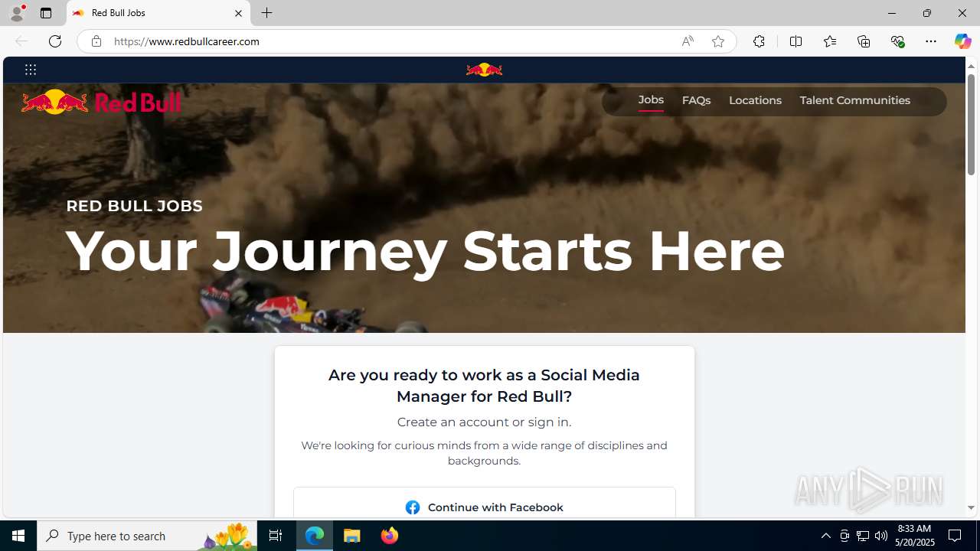This screenshot has width=980, height=551.
Task: Click the "Your Journey Starts Here" heading
Action: (425, 250)
